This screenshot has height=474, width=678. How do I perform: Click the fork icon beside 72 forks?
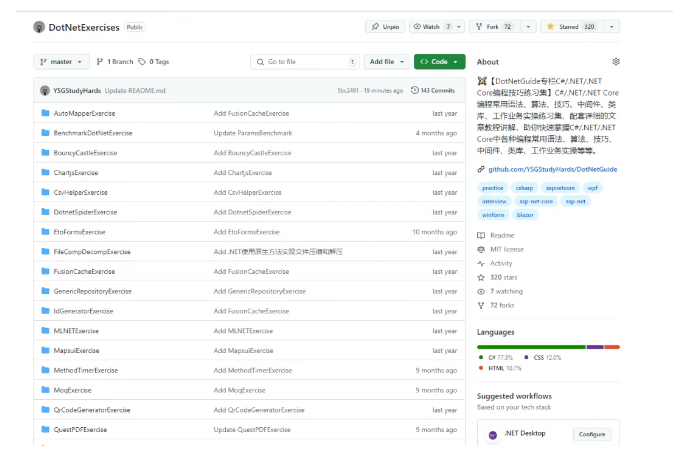[481, 305]
